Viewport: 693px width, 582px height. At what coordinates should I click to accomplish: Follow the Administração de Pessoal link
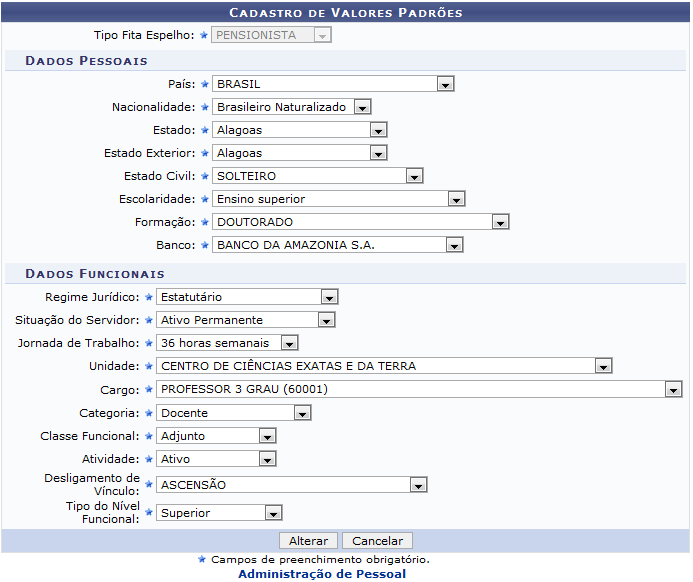322,574
